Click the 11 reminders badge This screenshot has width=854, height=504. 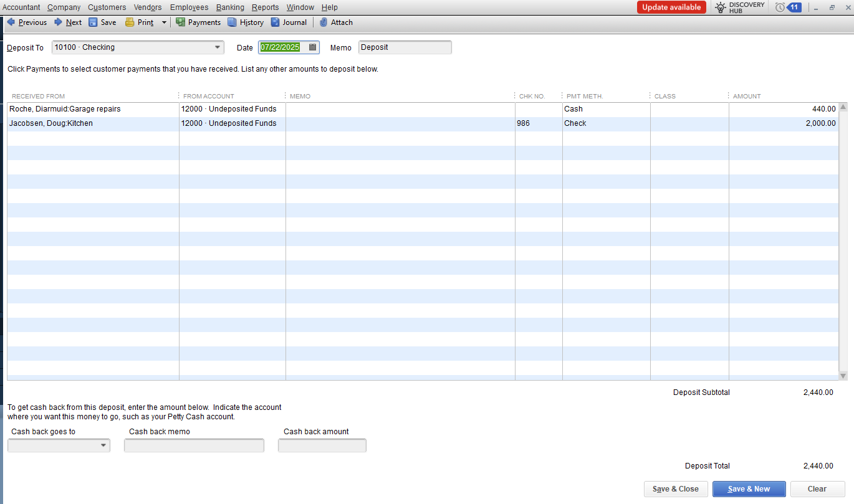[x=794, y=7]
